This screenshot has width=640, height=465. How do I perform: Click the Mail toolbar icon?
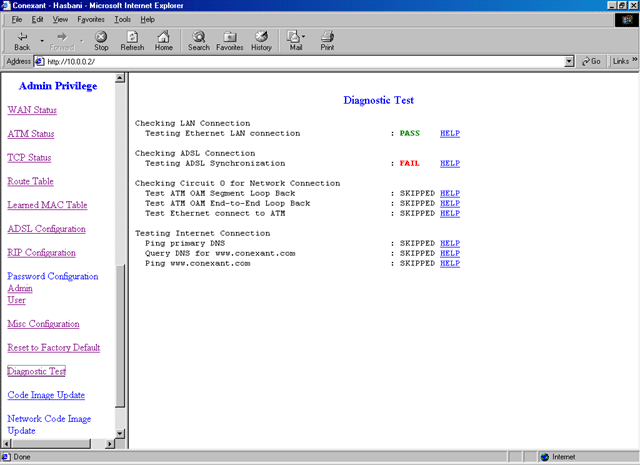point(295,41)
